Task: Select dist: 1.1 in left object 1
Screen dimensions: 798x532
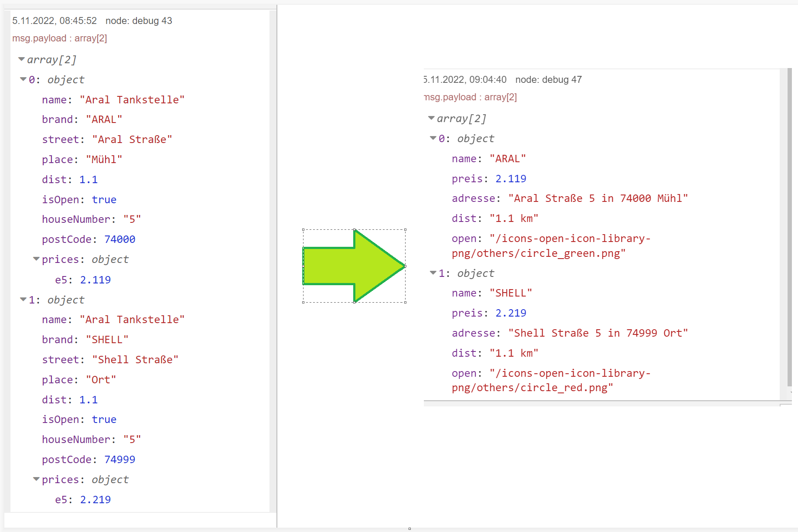Action: pyautogui.click(x=70, y=400)
